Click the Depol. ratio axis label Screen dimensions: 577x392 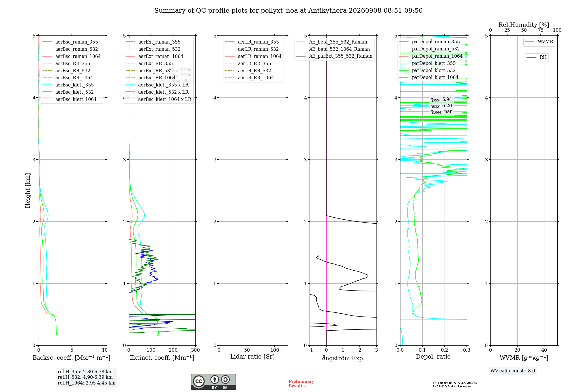(433, 357)
